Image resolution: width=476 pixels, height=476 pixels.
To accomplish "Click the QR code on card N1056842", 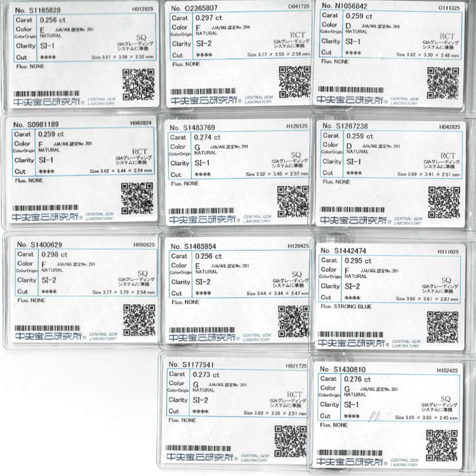I will (443, 83).
